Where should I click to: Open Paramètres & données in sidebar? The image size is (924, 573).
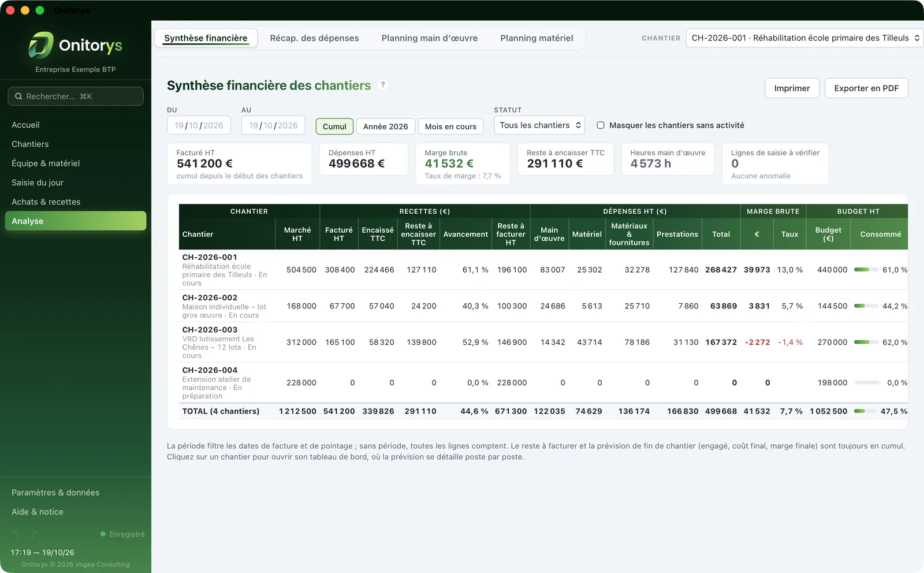[76, 493]
